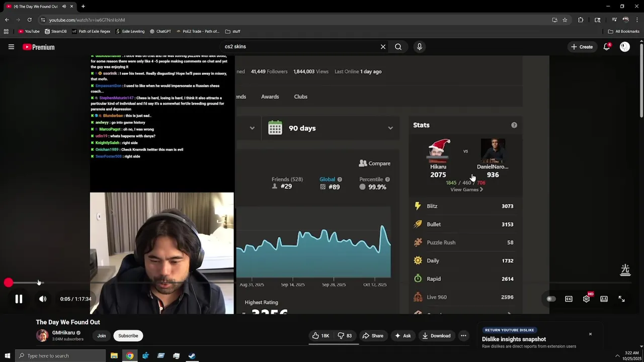644x362 pixels.
Task: Open Chrome media controls icon
Action: pyautogui.click(x=614, y=20)
